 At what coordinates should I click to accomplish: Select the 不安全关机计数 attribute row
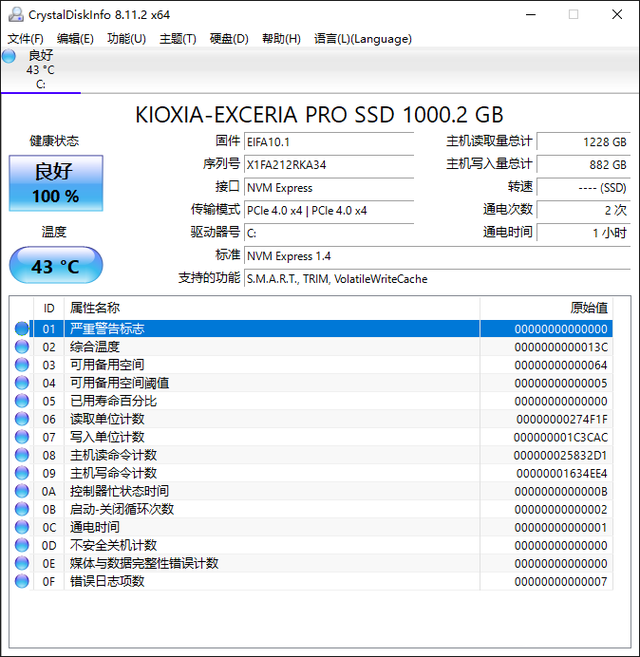coord(313,545)
